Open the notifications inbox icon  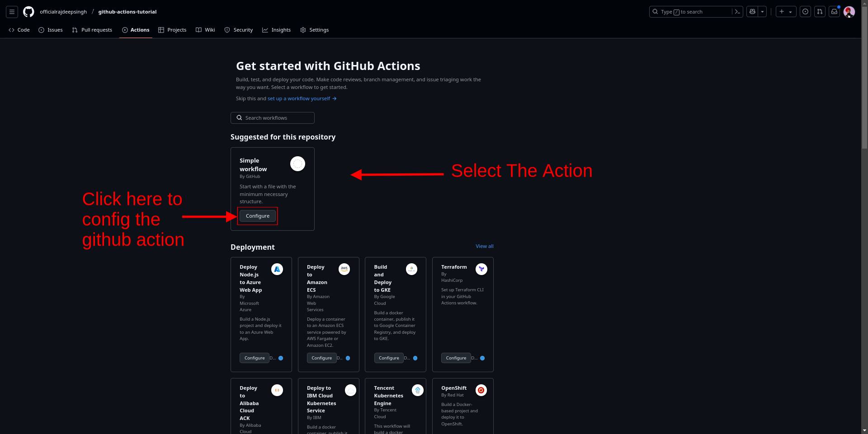pos(835,12)
